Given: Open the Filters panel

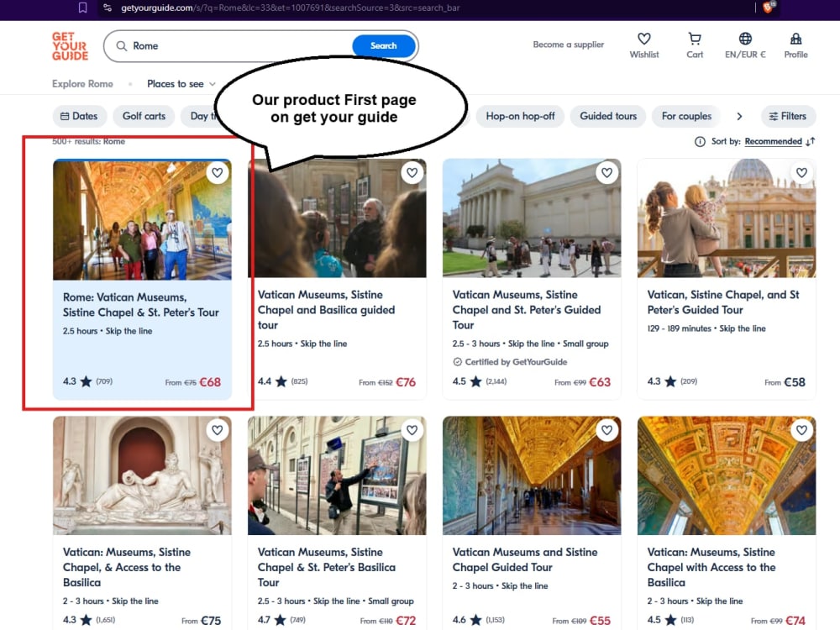Looking at the screenshot, I should (788, 116).
